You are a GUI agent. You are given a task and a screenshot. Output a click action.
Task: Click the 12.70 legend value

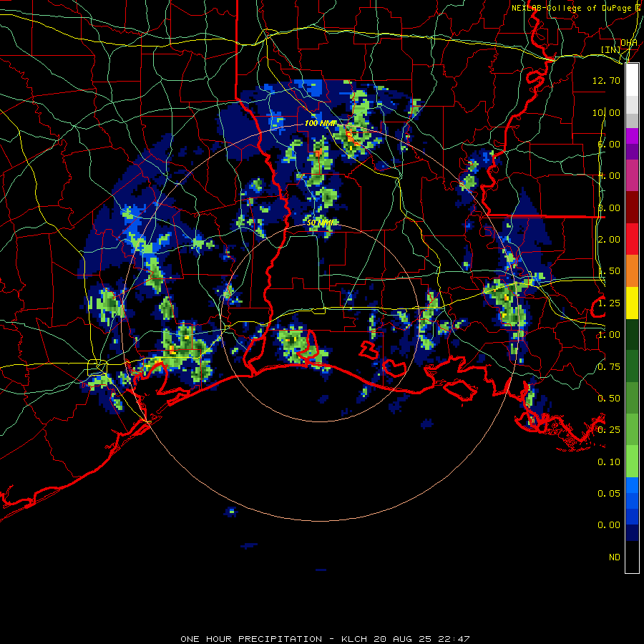tap(606, 80)
